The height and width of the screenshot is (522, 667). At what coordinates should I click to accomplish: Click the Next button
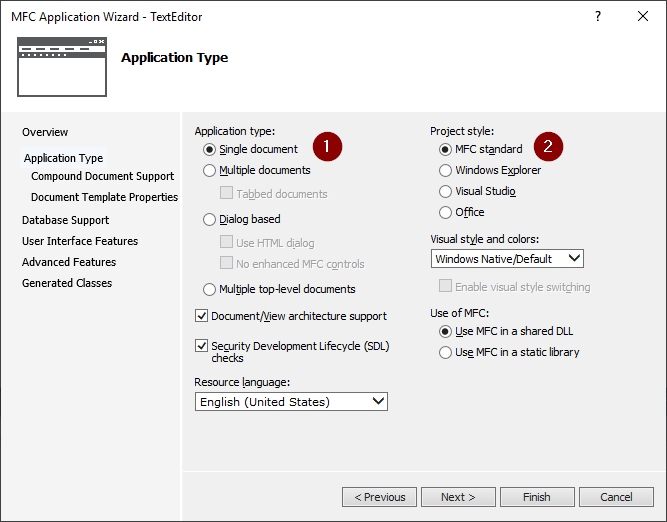458,497
